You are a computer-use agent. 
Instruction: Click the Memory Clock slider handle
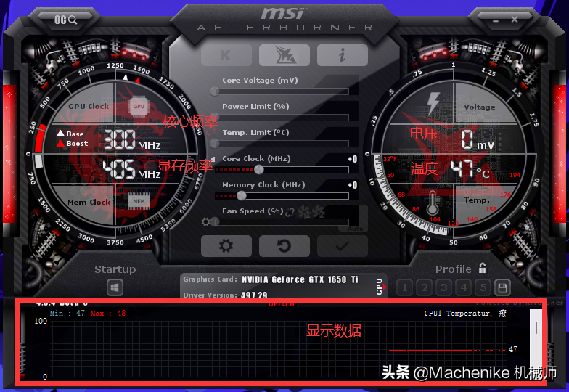[242, 195]
